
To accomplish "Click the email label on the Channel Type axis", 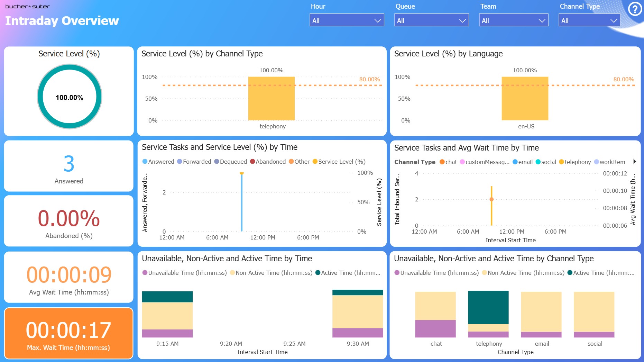I will [542, 344].
